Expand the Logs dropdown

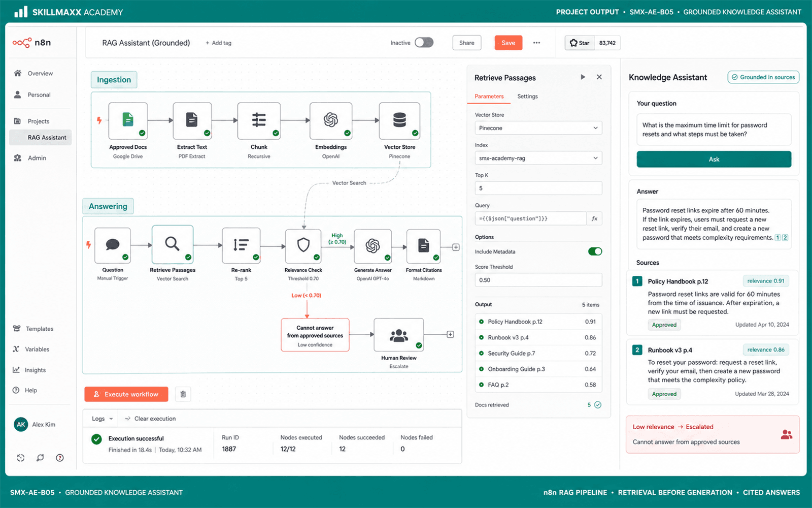102,419
